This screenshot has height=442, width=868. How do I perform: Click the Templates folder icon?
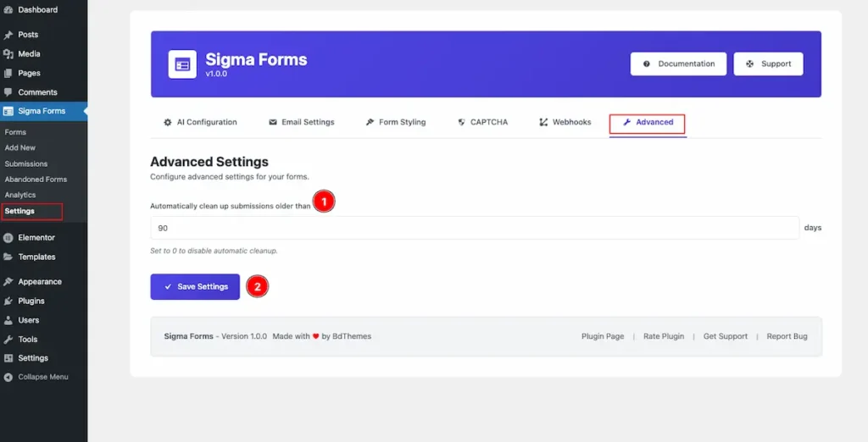pos(8,257)
